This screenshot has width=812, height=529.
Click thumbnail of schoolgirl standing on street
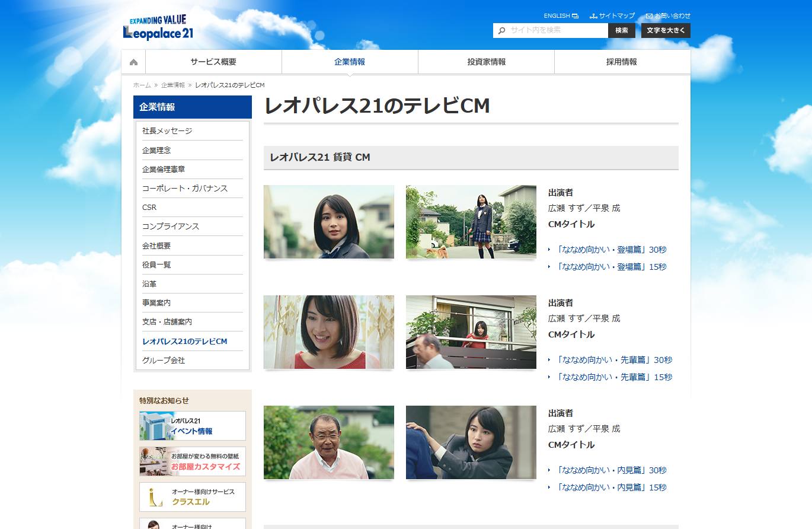coord(471,222)
